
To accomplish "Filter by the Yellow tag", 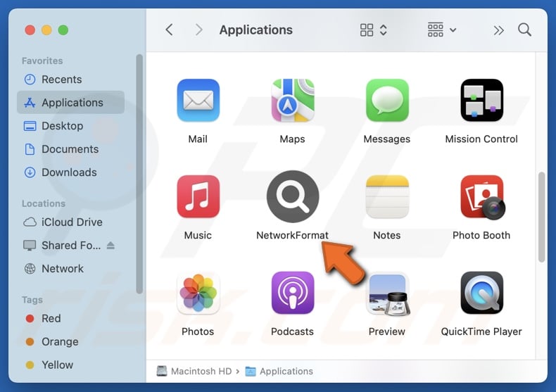I will click(70, 365).
